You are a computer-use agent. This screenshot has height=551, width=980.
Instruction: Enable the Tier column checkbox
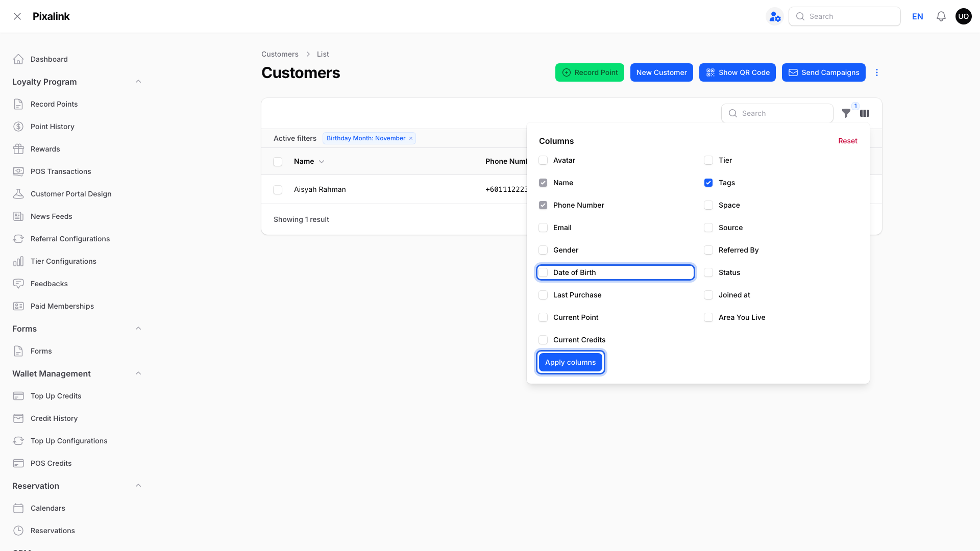708,160
